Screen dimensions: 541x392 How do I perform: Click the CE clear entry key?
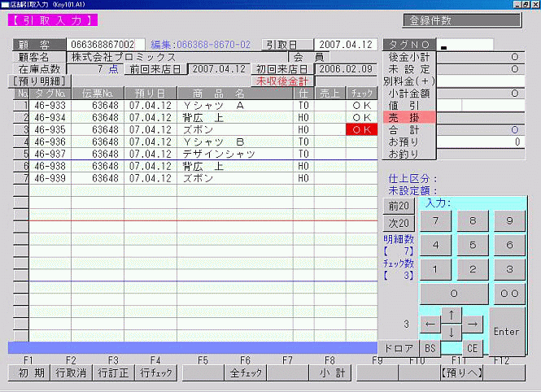tap(472, 348)
